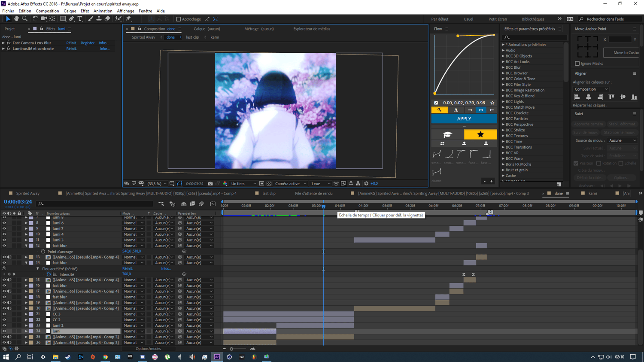Hide the lumi 6 layer eye toggle
Screen dimensions: 644x362
pos(4,223)
